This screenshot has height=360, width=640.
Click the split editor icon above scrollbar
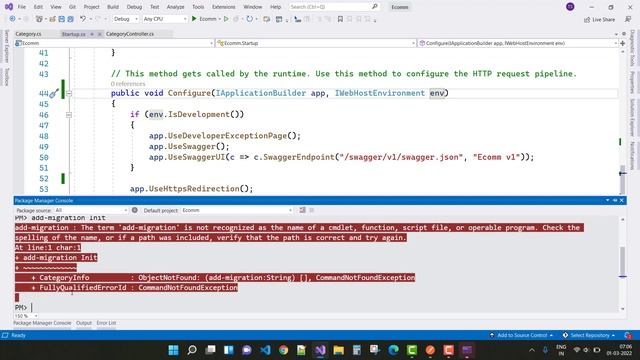coord(622,43)
